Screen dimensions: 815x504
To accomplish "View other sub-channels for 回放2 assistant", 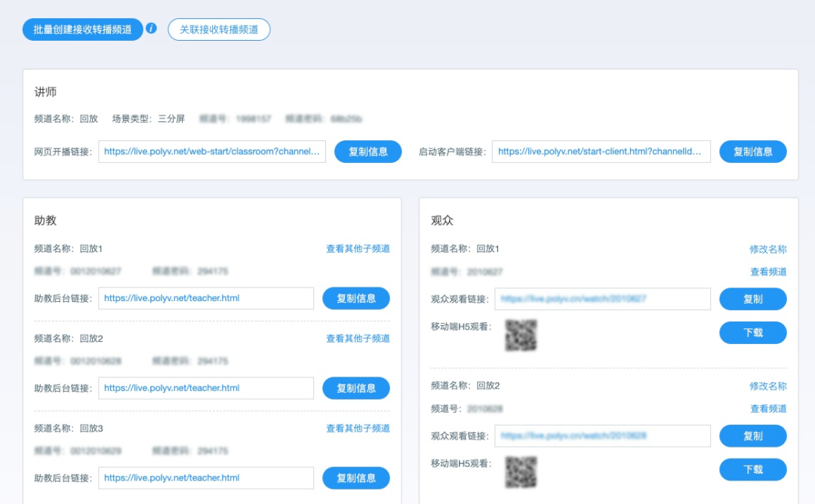I will [358, 339].
